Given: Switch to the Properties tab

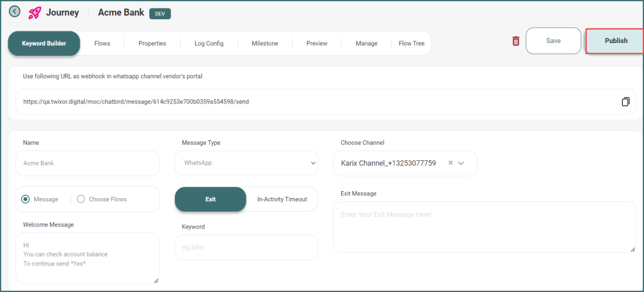Looking at the screenshot, I should (152, 44).
